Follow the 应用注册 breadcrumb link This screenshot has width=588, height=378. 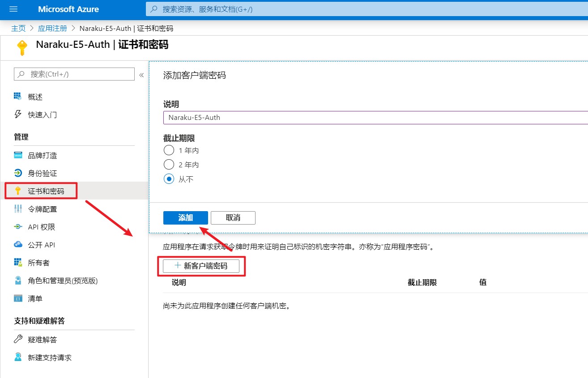click(x=52, y=28)
